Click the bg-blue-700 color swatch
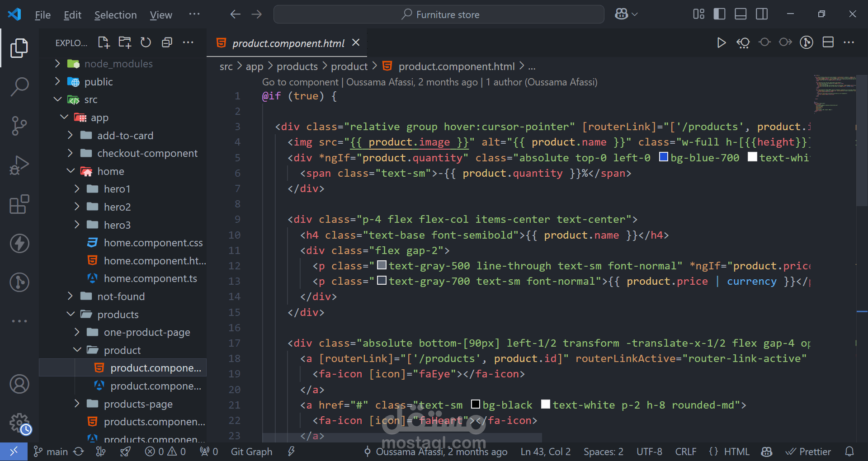Viewport: 868px width, 461px height. [664, 157]
